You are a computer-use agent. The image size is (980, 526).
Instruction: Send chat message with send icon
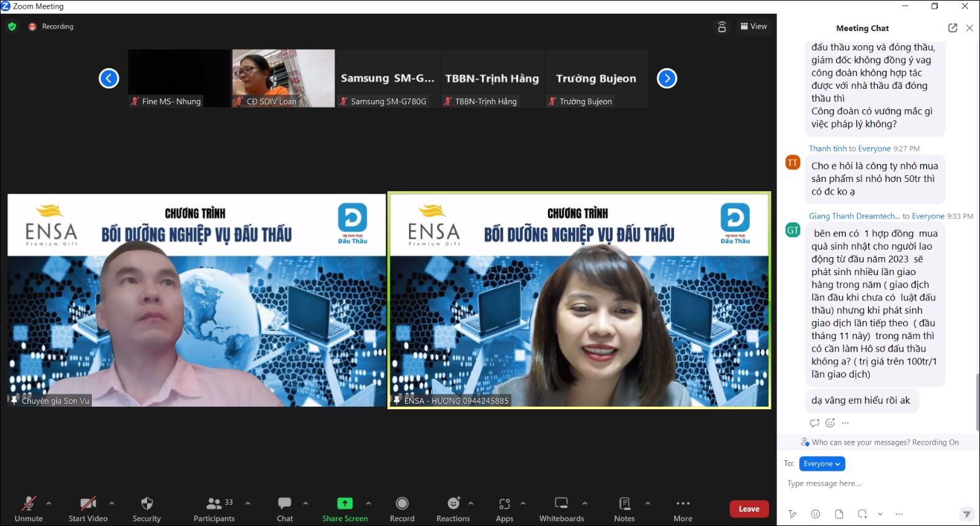pos(966,514)
